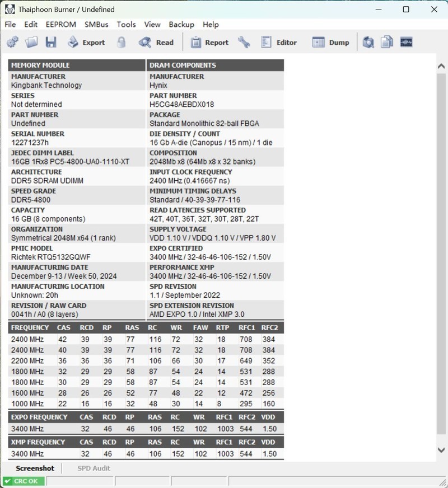Click the 1600 MHz frequency row
Viewport: 448px width, 488px height.
pos(146,393)
